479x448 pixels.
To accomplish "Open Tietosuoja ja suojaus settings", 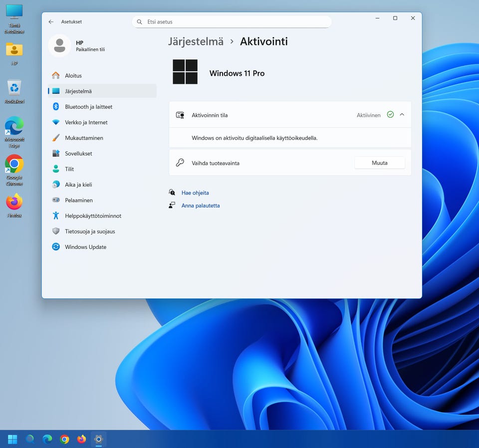I will (x=90, y=231).
